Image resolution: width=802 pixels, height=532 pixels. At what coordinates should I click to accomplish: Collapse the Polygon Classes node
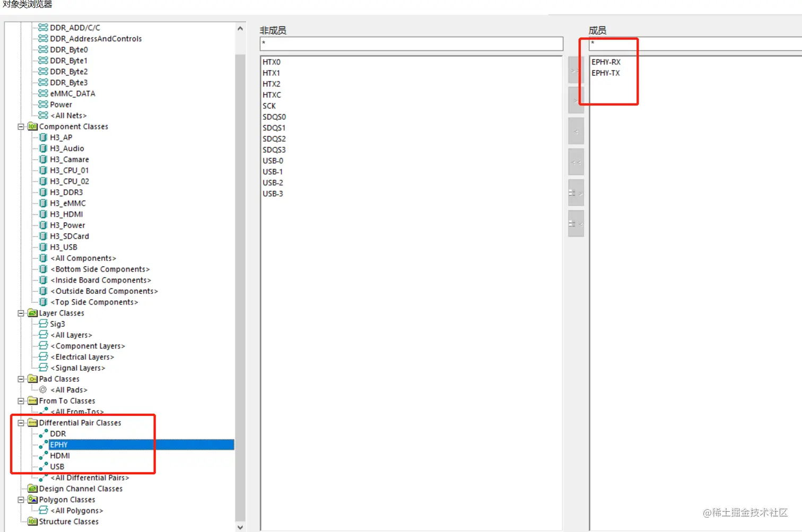[21, 500]
